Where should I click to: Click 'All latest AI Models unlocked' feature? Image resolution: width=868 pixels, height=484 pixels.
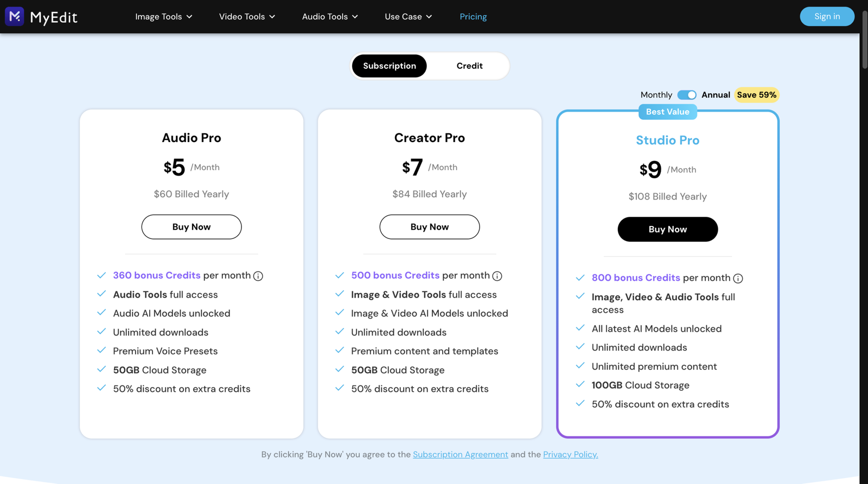(x=657, y=329)
